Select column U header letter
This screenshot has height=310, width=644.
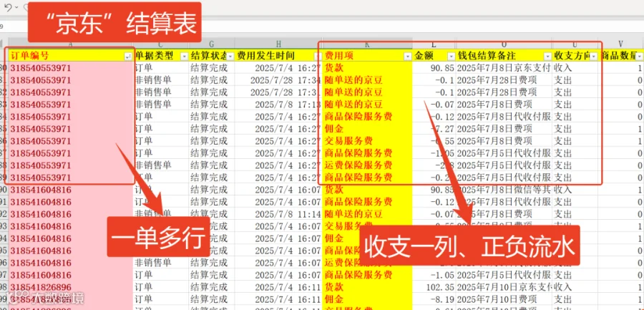pyautogui.click(x=575, y=44)
